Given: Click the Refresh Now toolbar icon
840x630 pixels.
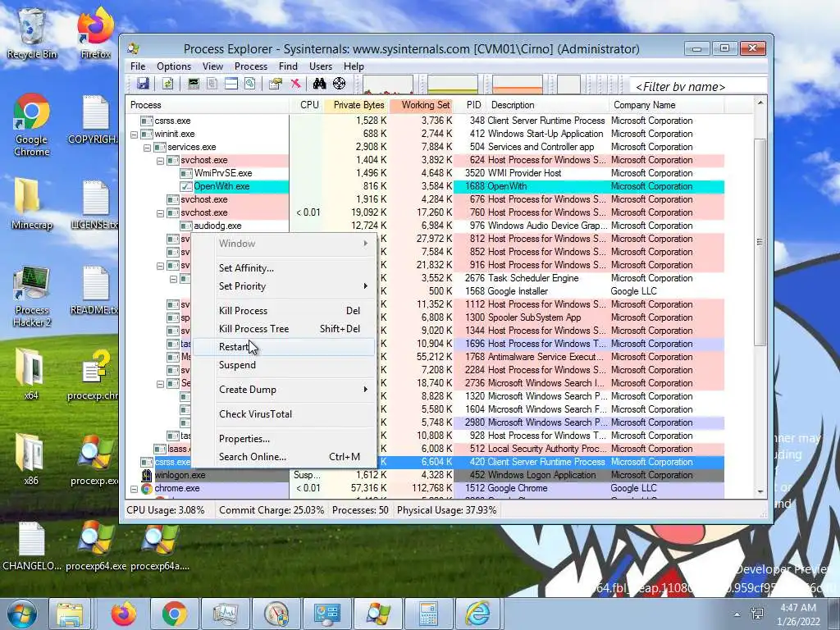Looking at the screenshot, I should 167,84.
